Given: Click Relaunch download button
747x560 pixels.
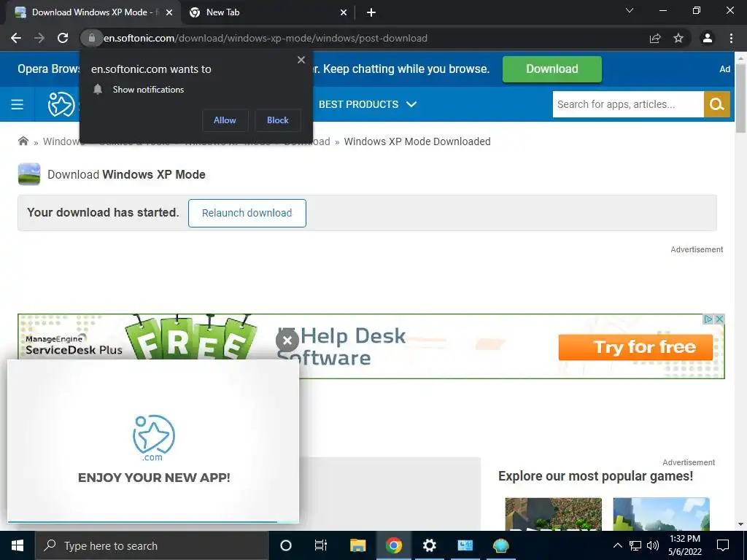Looking at the screenshot, I should pyautogui.click(x=247, y=213).
